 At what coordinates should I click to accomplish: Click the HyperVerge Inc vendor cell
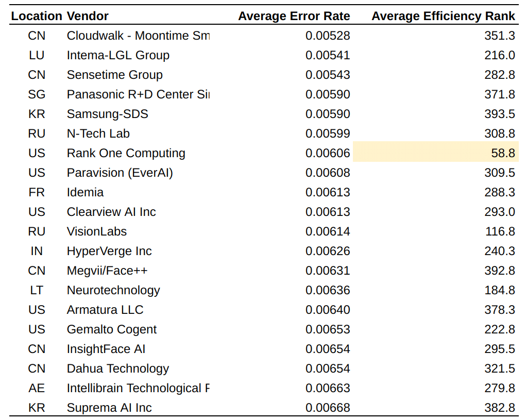point(109,251)
